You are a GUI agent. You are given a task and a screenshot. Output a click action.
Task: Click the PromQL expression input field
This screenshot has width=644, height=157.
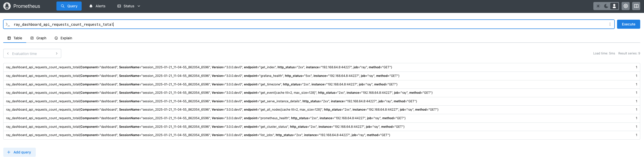[309, 24]
